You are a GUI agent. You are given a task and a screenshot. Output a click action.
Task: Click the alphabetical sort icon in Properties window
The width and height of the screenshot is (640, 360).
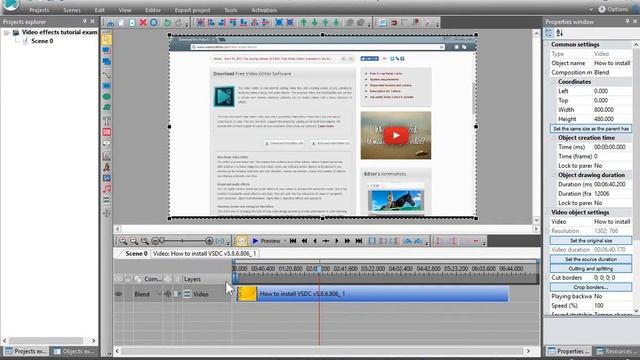[560, 33]
